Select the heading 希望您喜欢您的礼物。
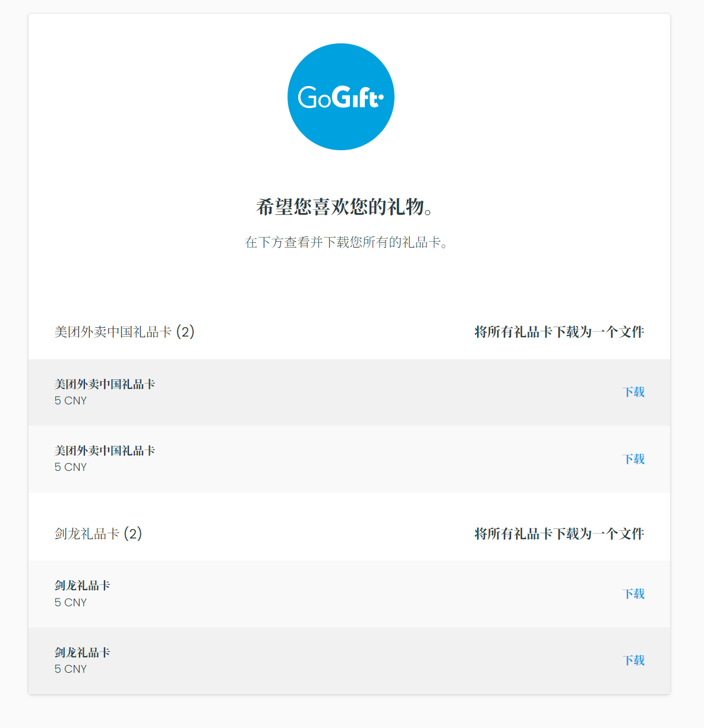704x728 pixels. (345, 207)
